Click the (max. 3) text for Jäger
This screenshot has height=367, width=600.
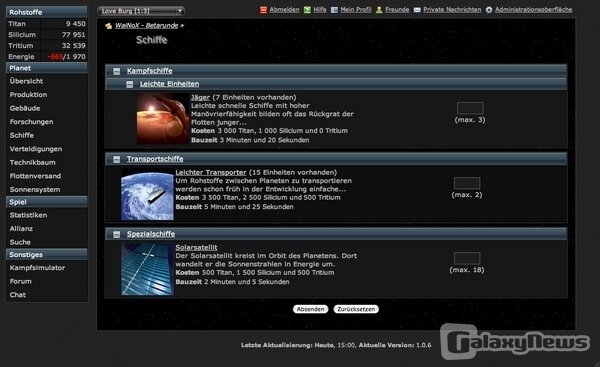[470, 120]
